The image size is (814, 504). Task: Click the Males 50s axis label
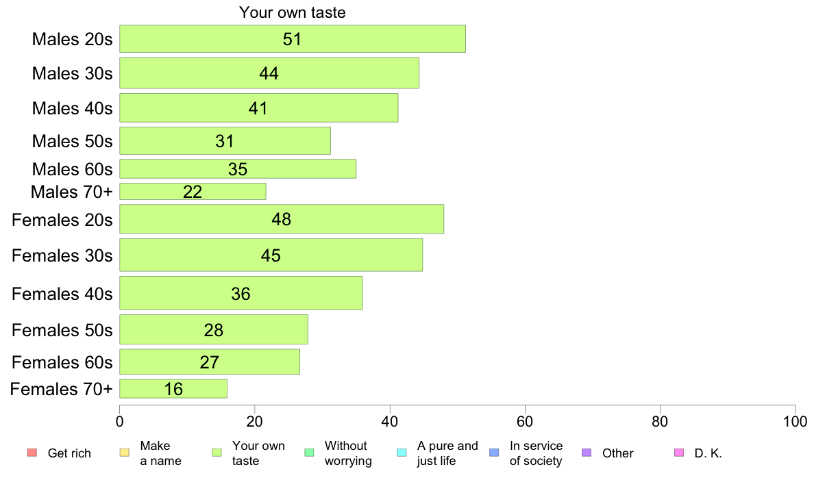[x=72, y=141]
